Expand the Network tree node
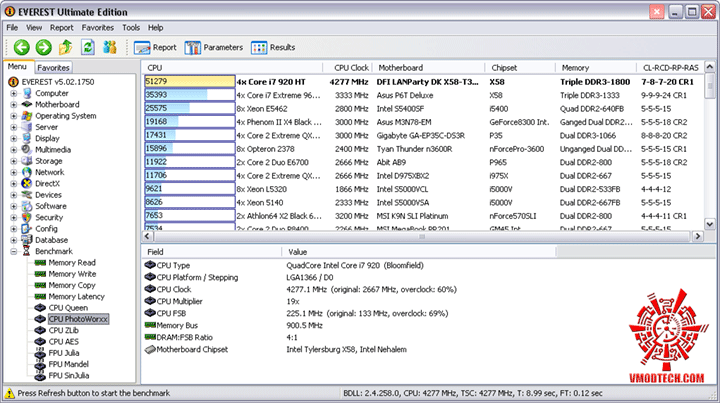The width and height of the screenshot is (720, 403). 14,172
